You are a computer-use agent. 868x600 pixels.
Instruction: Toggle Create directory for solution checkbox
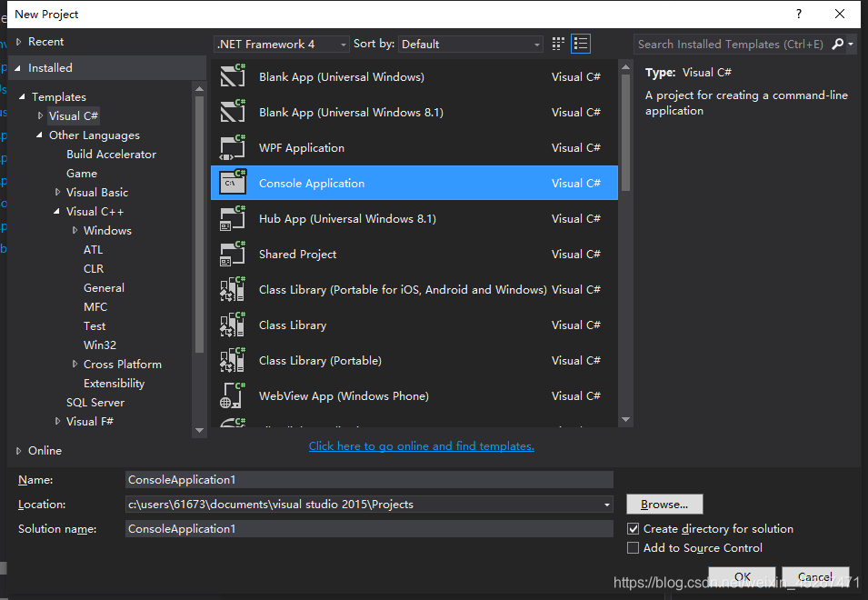click(x=633, y=528)
